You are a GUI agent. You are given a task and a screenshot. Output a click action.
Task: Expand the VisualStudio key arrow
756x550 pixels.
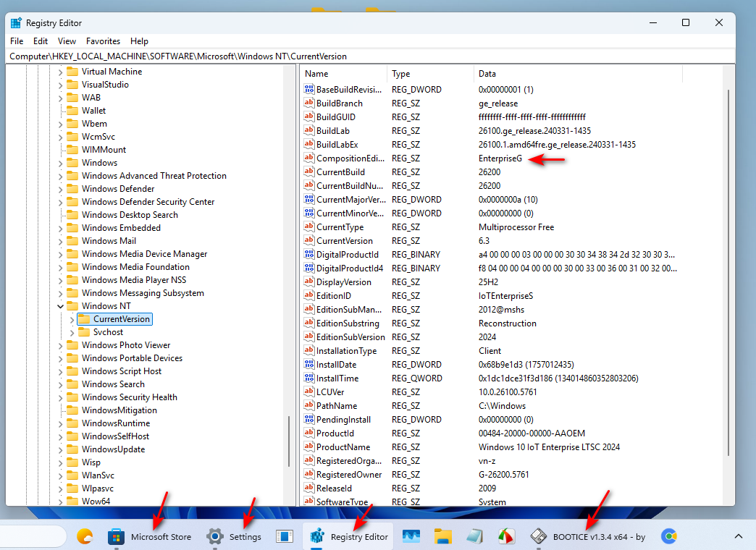(60, 85)
